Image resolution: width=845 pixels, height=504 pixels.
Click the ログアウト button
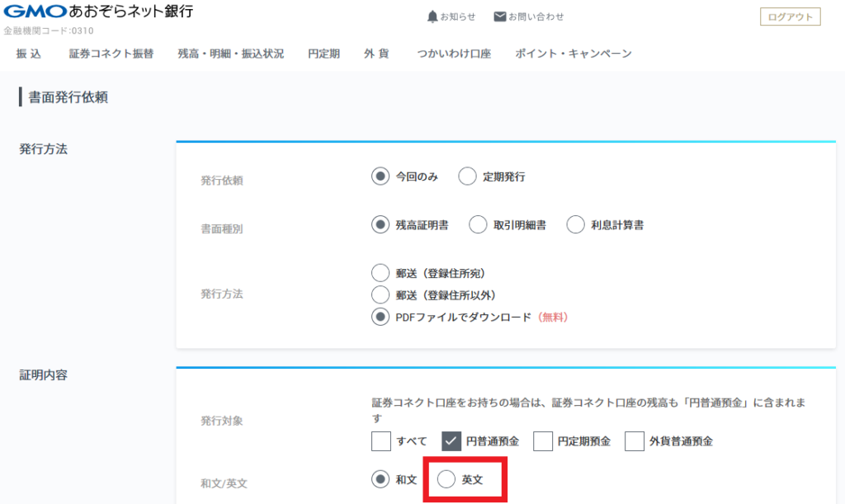(x=790, y=17)
